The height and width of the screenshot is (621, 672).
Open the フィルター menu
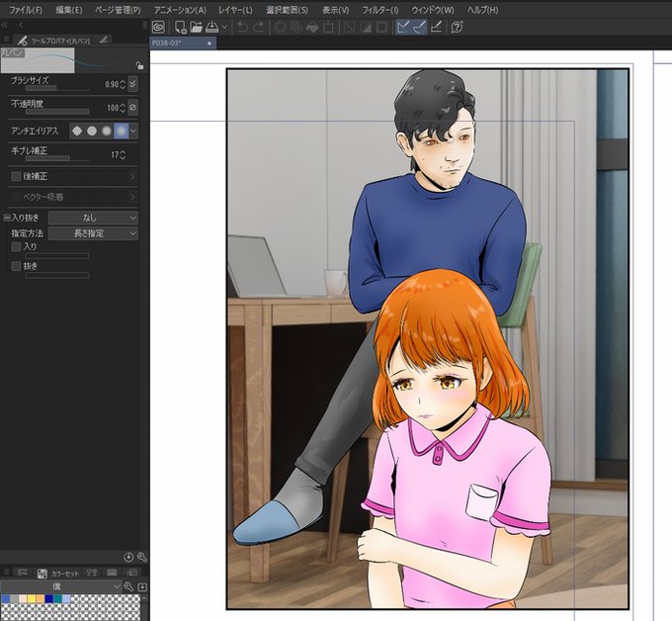(x=380, y=10)
